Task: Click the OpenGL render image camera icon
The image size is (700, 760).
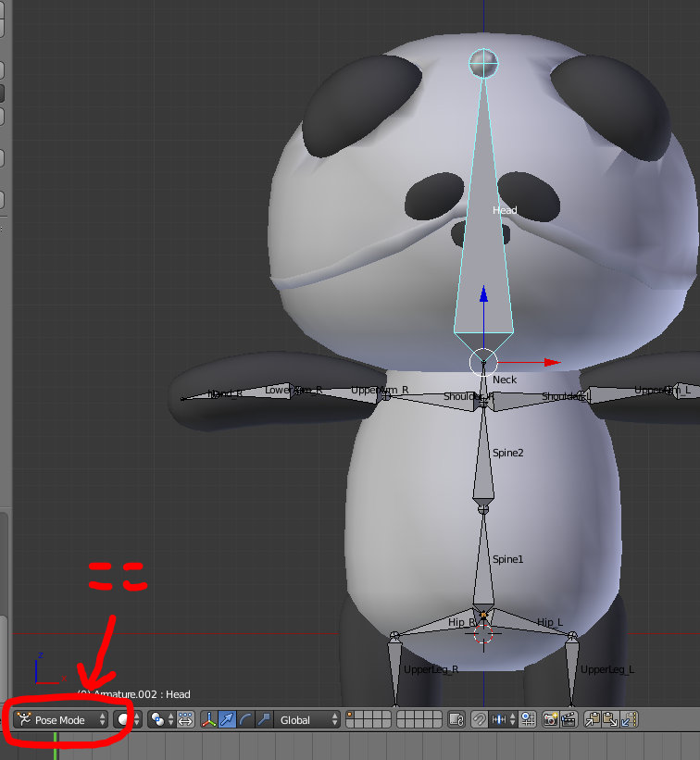Action: click(550, 720)
